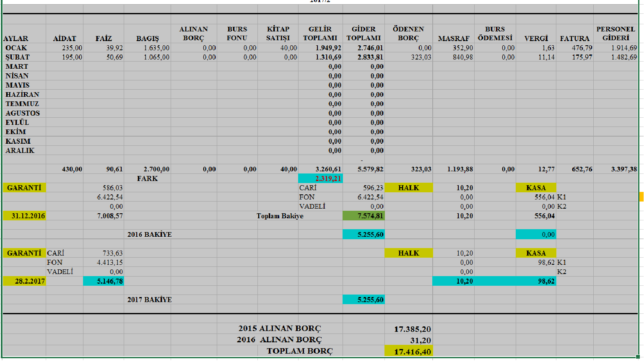Click the ŞUBAT row label

24,57
